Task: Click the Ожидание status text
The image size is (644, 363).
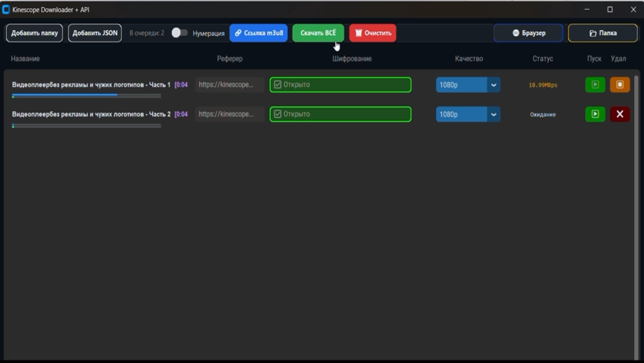Action: pyautogui.click(x=543, y=115)
